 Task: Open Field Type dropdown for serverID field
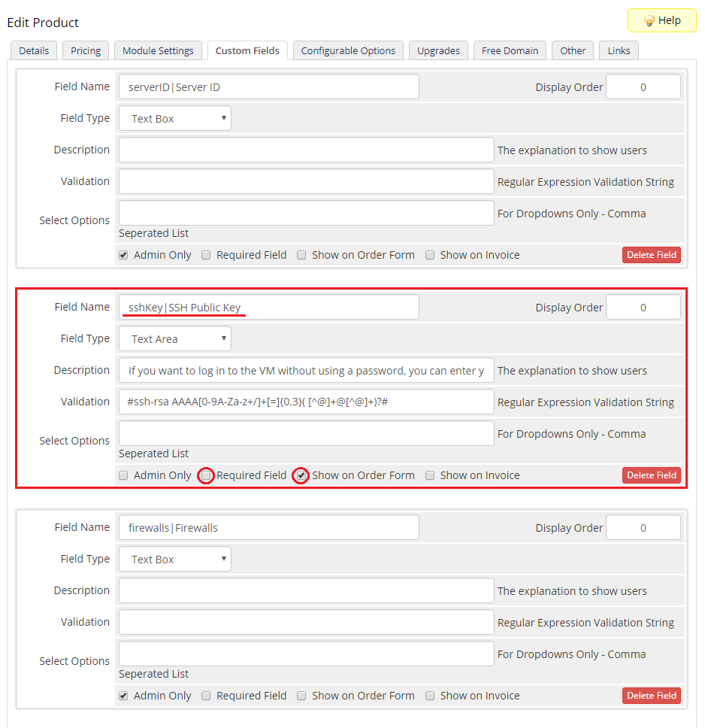[175, 118]
